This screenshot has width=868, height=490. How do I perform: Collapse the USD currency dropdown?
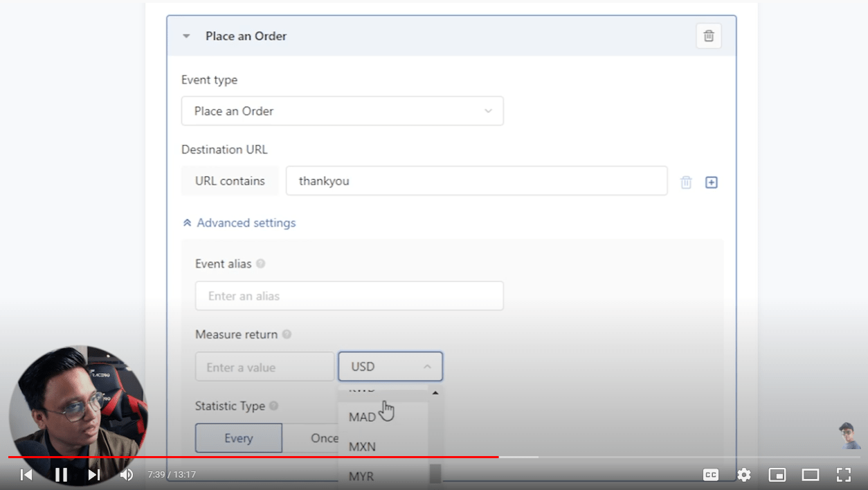(x=390, y=367)
